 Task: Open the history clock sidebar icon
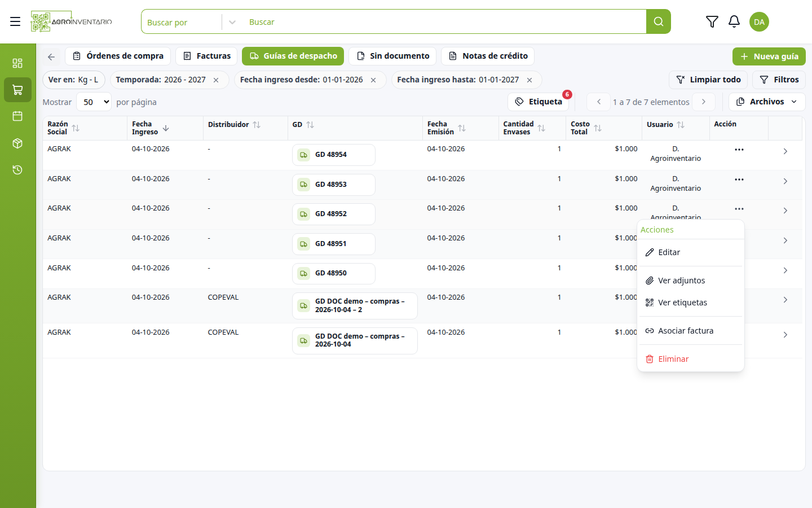coord(17,170)
